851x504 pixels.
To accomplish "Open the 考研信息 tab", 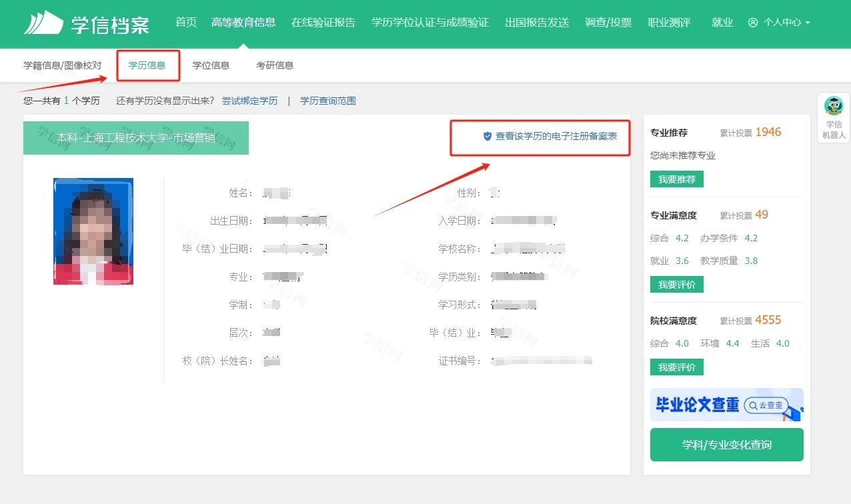I will tap(275, 65).
